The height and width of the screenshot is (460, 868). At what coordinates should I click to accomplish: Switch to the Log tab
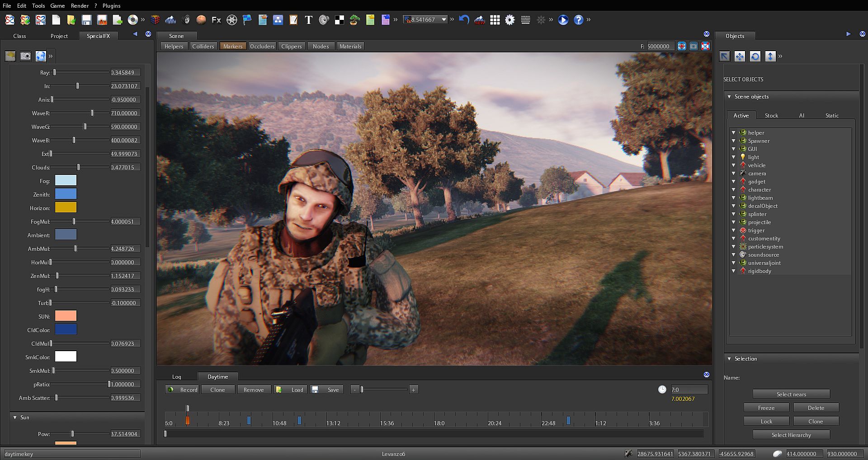176,376
